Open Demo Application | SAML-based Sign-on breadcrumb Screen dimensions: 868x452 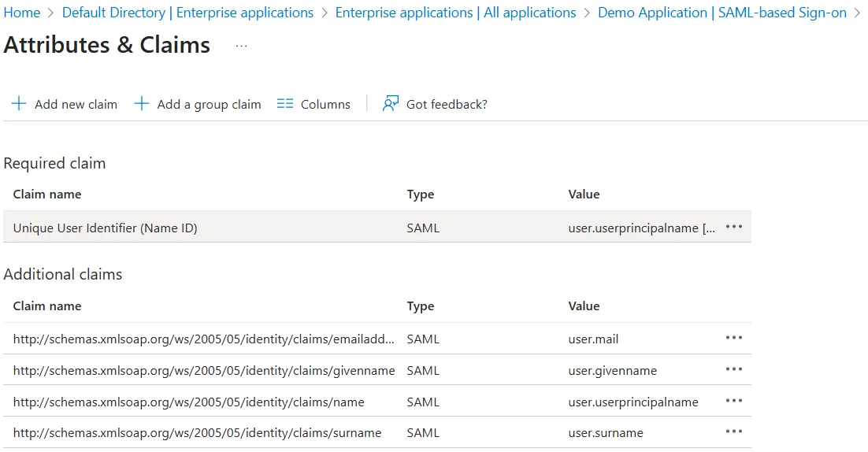point(722,12)
